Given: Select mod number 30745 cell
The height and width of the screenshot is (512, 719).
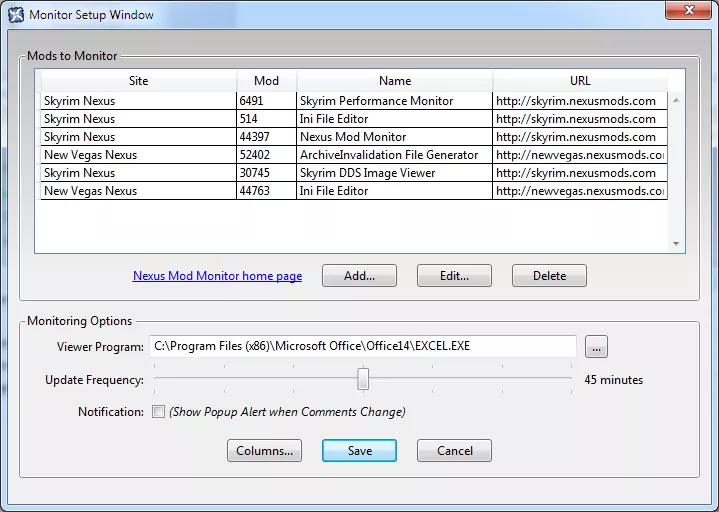Looking at the screenshot, I should 266,173.
